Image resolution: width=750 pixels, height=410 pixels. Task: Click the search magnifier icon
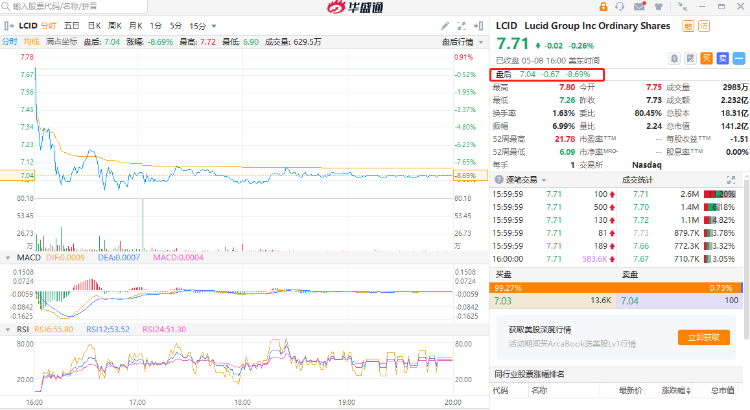click(6, 7)
